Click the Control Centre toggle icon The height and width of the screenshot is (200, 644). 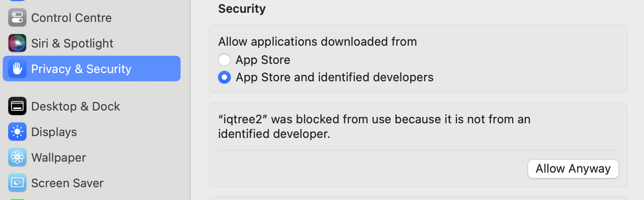[17, 17]
